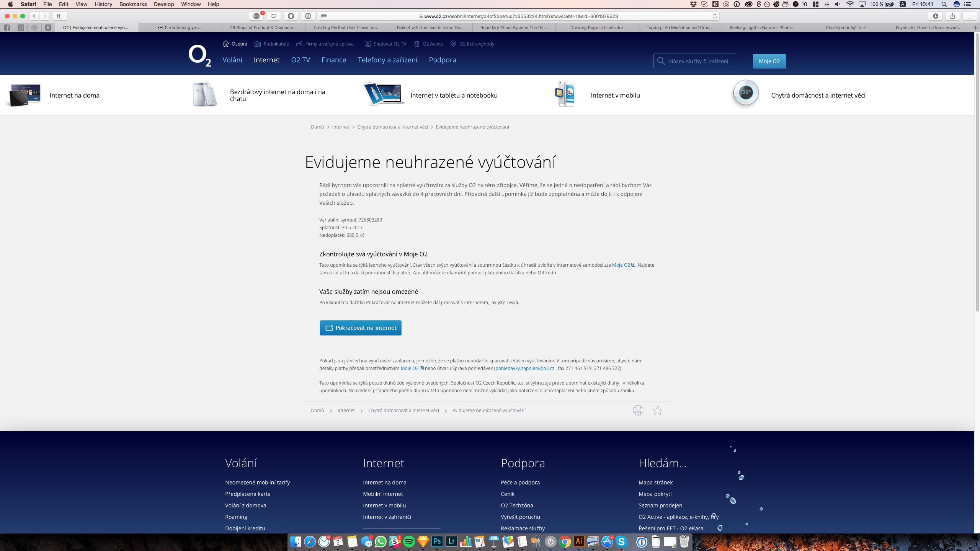Open Spotify from the dock
This screenshot has height=551, width=980.
pos(409,541)
